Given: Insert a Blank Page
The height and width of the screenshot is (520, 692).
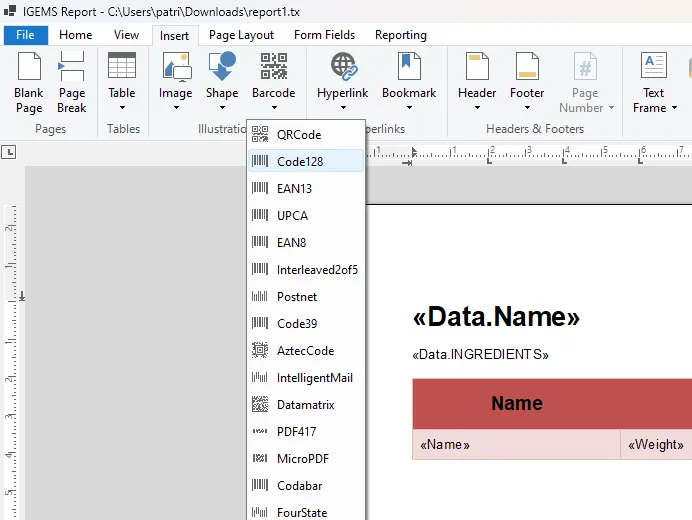Looking at the screenshot, I should pyautogui.click(x=29, y=83).
